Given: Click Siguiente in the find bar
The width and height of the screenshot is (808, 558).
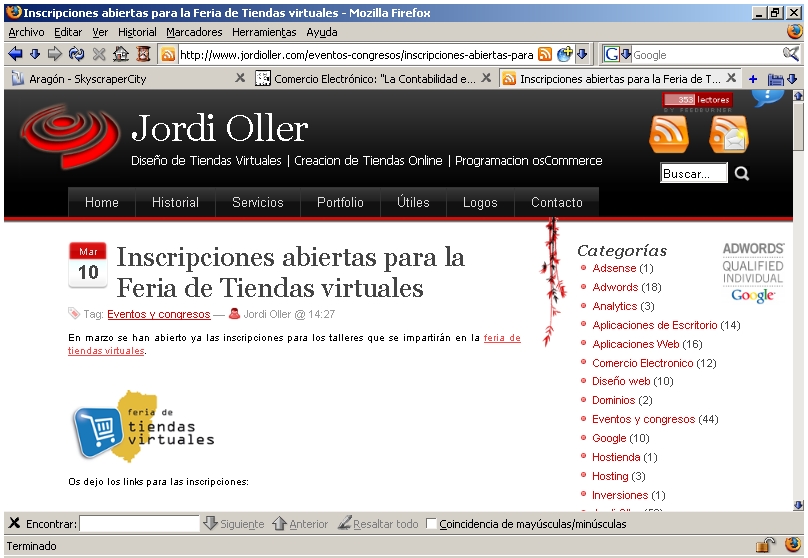Looking at the screenshot, I should coord(233,523).
